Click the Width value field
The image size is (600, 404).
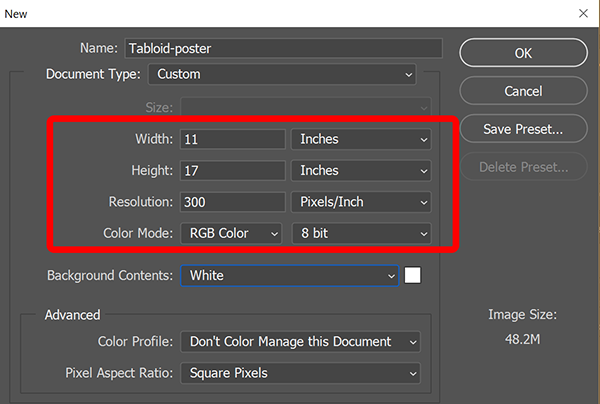click(233, 139)
